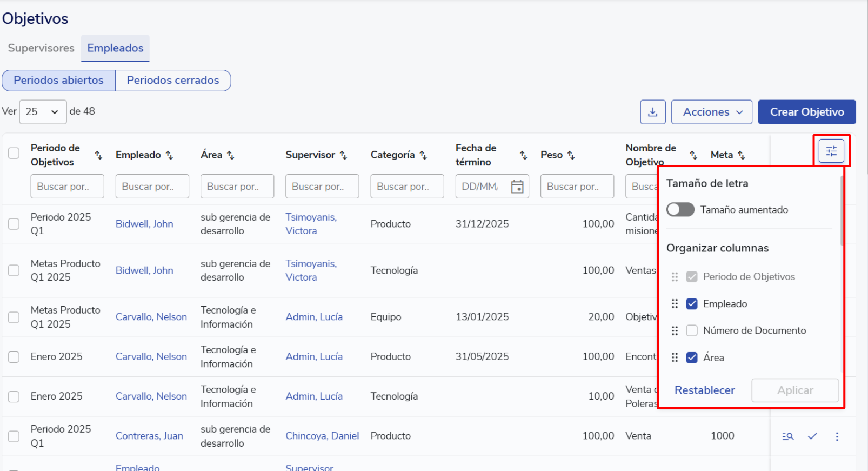Check the Número de Documento column checkbox
This screenshot has height=471, width=868.
[691, 330]
